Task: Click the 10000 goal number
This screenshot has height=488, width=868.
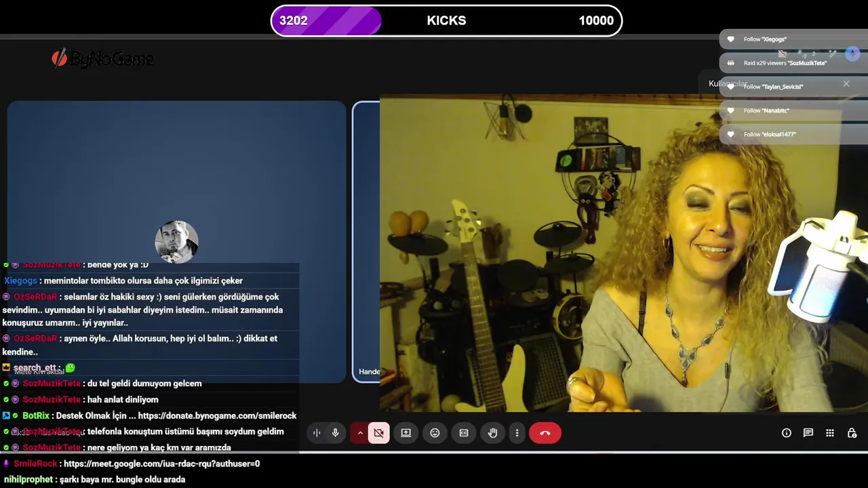Action: pos(596,20)
